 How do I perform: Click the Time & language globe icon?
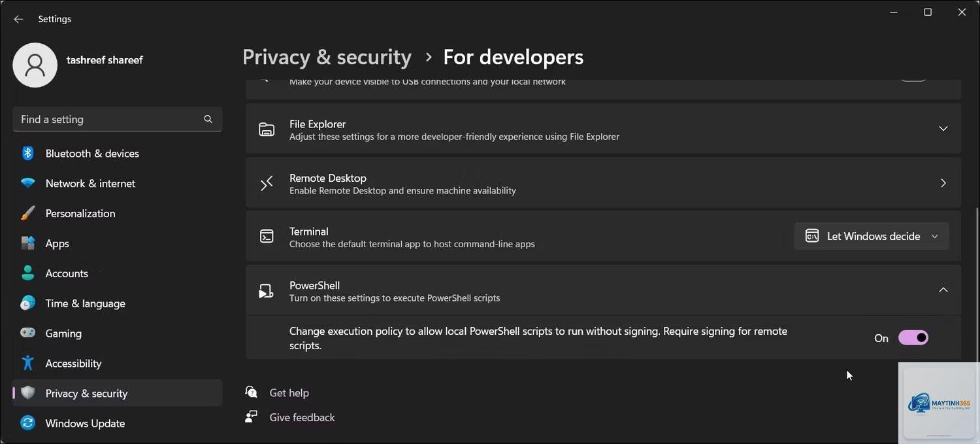tap(27, 303)
